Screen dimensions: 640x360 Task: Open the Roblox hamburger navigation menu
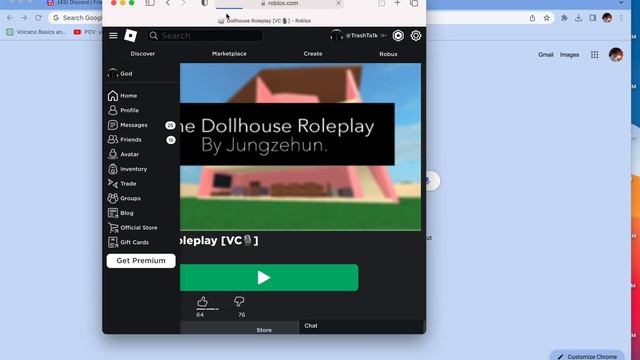click(x=113, y=36)
